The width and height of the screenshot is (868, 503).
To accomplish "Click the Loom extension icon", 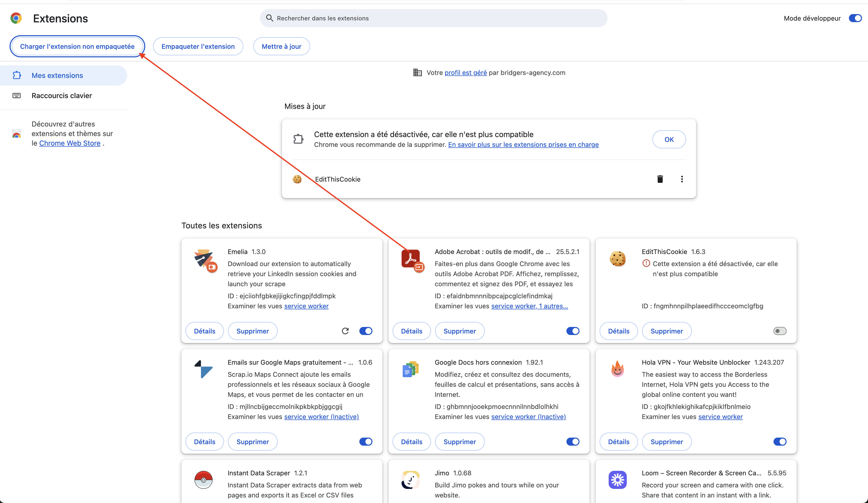I will pyautogui.click(x=617, y=480).
